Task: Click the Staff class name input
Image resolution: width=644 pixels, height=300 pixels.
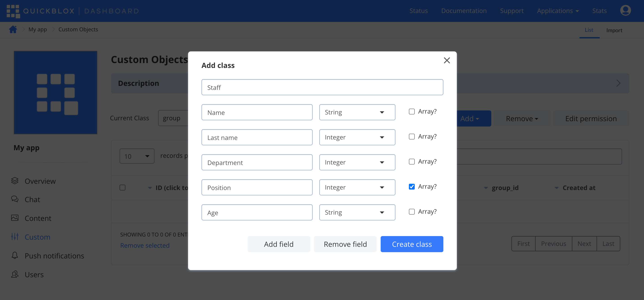Action: [322, 87]
